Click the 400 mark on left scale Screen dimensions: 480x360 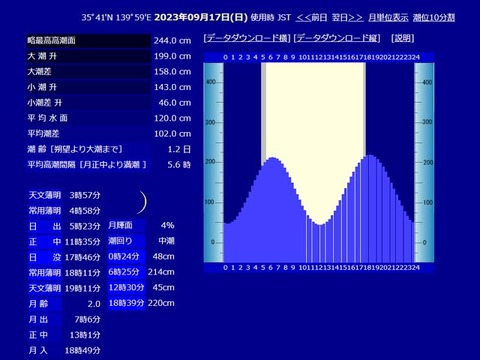coord(211,82)
